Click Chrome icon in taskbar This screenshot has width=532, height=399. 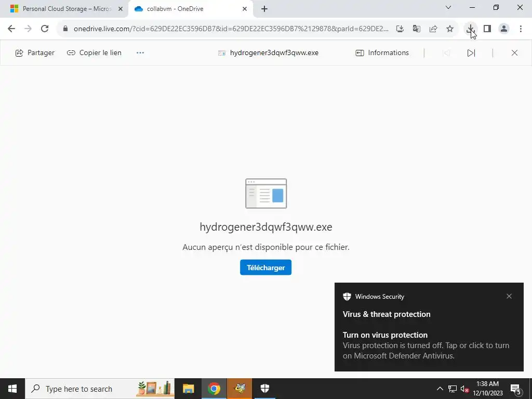click(x=214, y=389)
